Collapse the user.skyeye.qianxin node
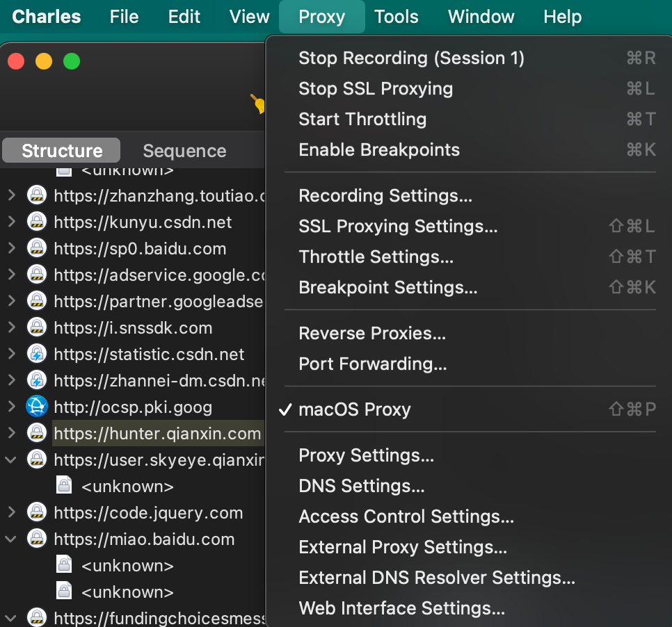672x627 pixels. pyautogui.click(x=10, y=460)
